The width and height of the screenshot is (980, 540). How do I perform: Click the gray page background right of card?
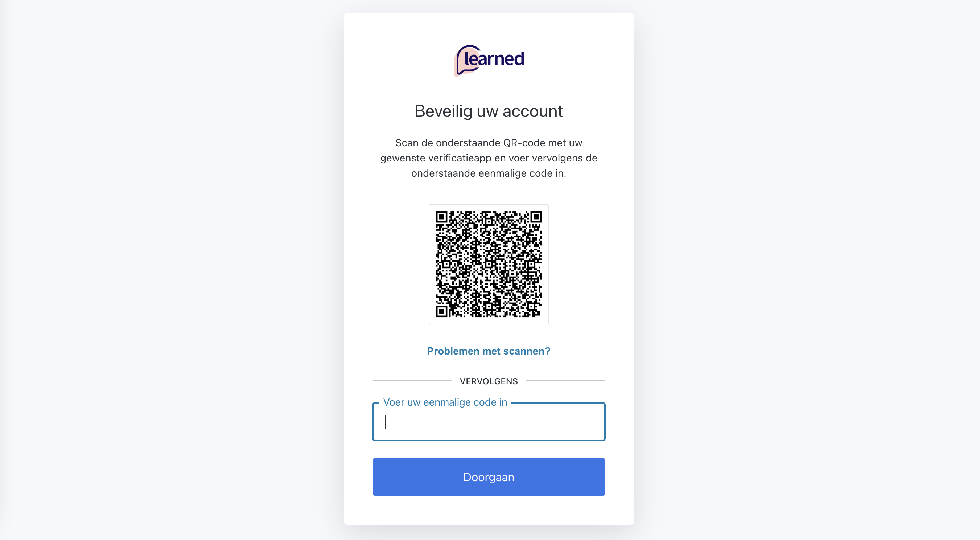(807, 266)
